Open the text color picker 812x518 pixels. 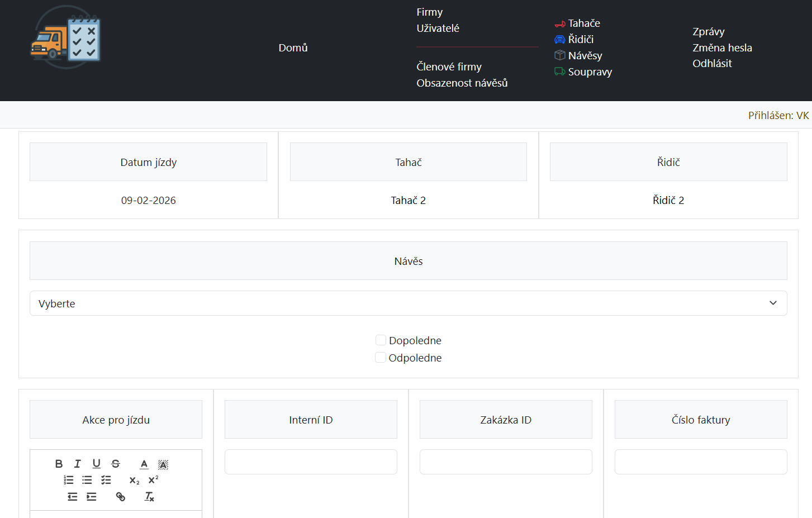tap(144, 464)
